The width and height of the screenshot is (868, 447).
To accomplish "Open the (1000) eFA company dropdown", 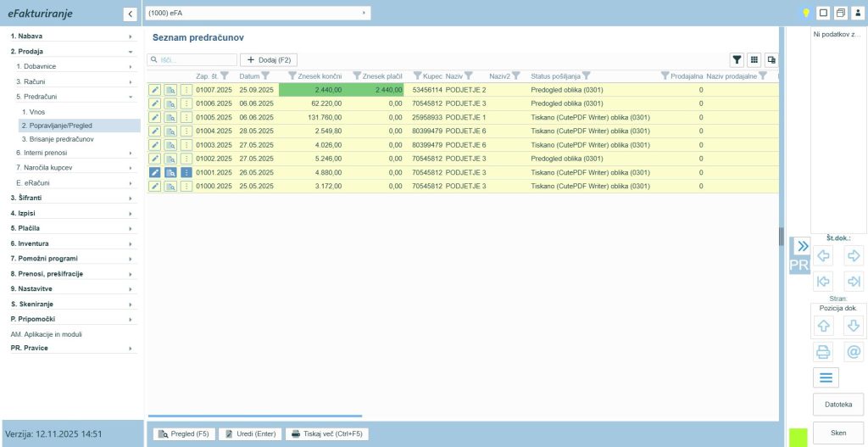I will click(x=258, y=13).
